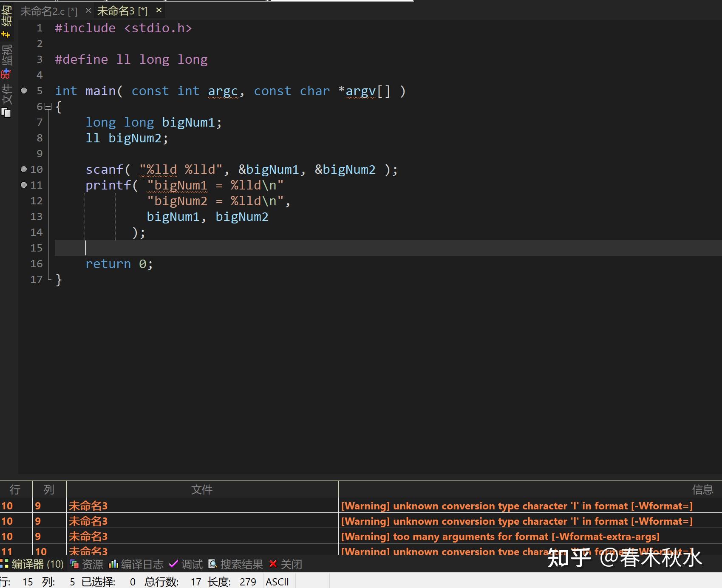722x588 pixels.
Task: Click the 'long long bigNum1;' declaration
Action: coord(153,122)
